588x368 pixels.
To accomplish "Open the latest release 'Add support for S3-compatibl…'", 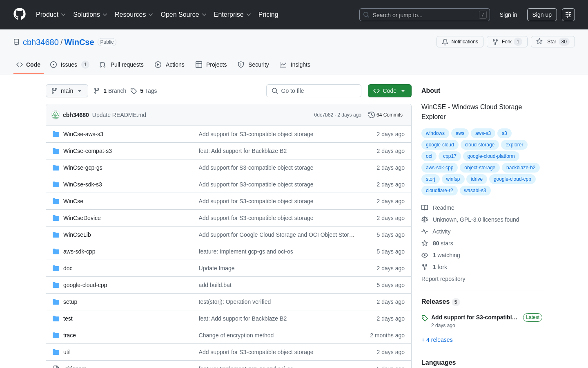I will (x=474, y=317).
